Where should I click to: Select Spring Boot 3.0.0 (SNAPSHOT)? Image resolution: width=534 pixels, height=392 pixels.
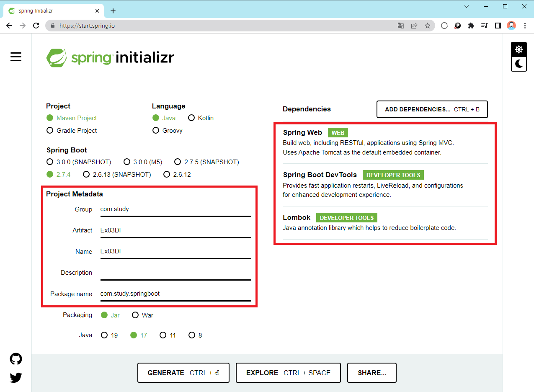coord(79,162)
